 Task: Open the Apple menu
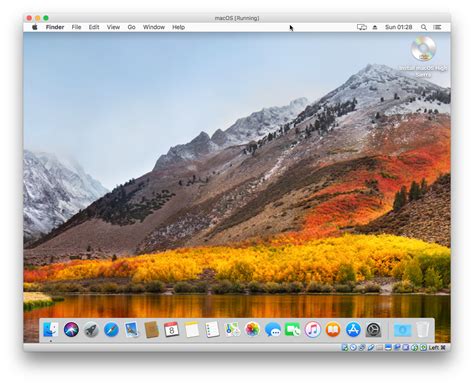pos(35,27)
